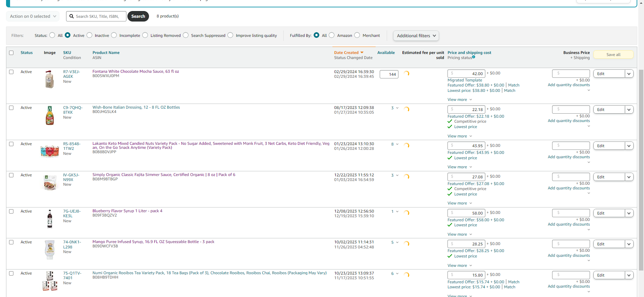Screen dimensions: 644x297
Task: Sort by the Date Created column
Action: (346, 53)
